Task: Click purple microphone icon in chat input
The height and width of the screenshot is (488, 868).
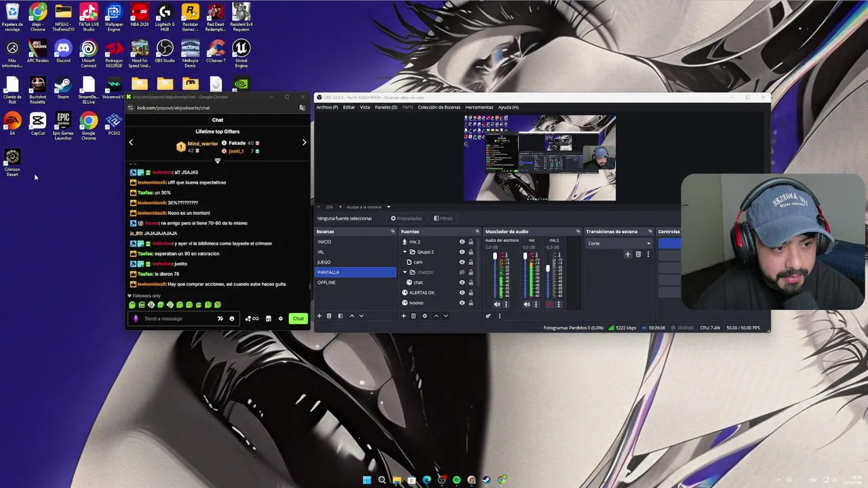Action: click(136, 319)
